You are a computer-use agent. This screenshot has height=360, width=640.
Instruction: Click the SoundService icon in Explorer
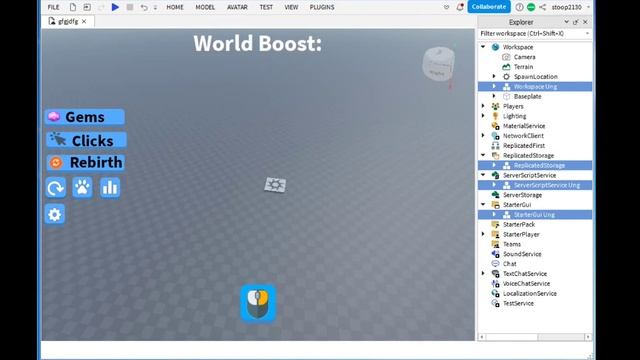pyautogui.click(x=496, y=254)
